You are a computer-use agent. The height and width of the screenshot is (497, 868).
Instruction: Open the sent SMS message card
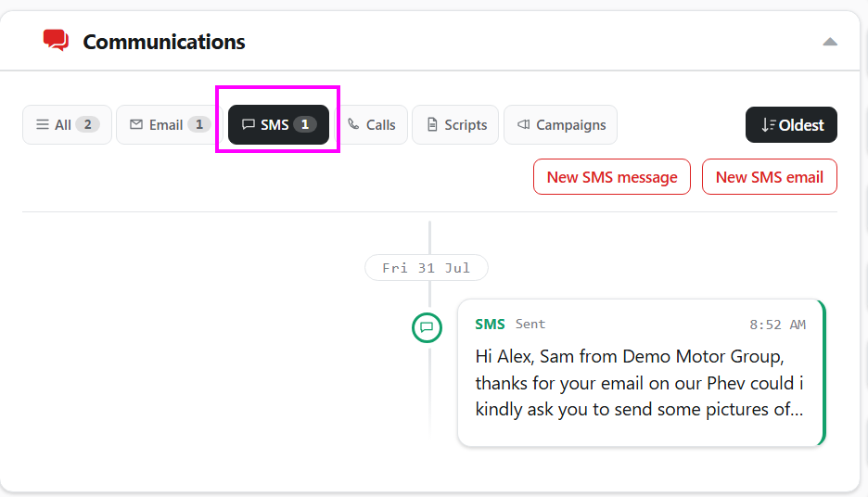pyautogui.click(x=642, y=373)
